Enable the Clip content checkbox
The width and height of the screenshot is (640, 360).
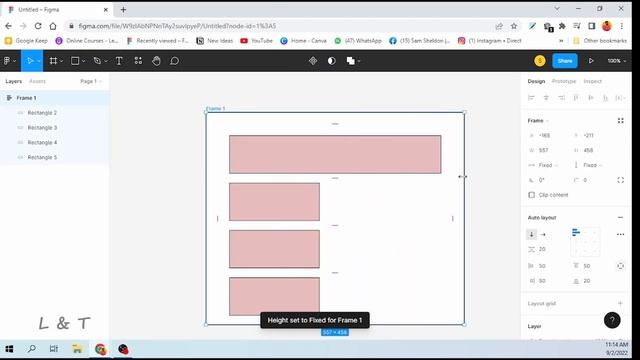point(531,195)
